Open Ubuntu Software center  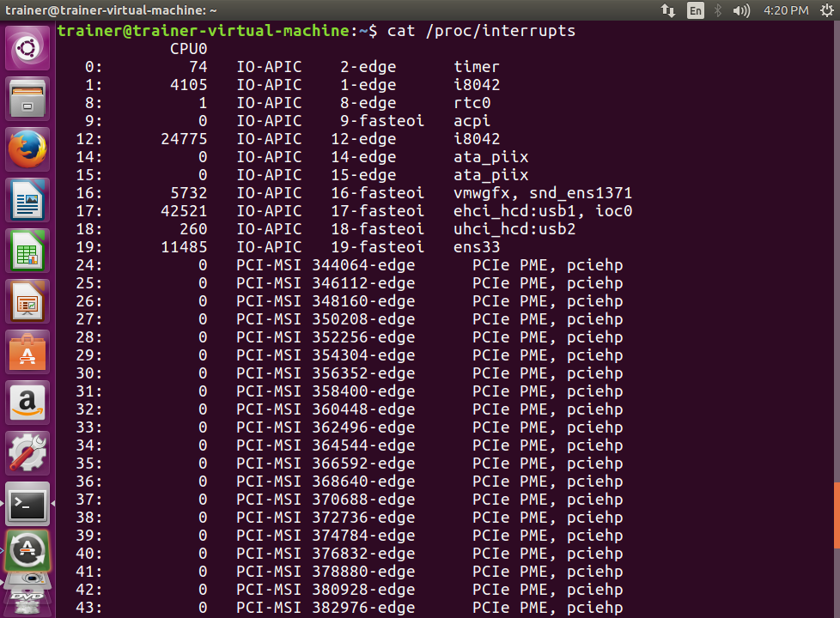[x=27, y=352]
